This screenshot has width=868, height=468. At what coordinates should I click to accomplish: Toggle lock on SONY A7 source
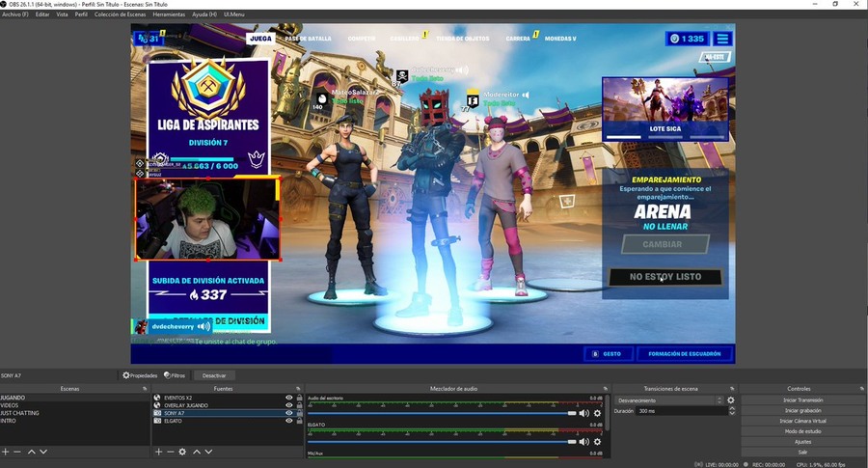(x=300, y=413)
